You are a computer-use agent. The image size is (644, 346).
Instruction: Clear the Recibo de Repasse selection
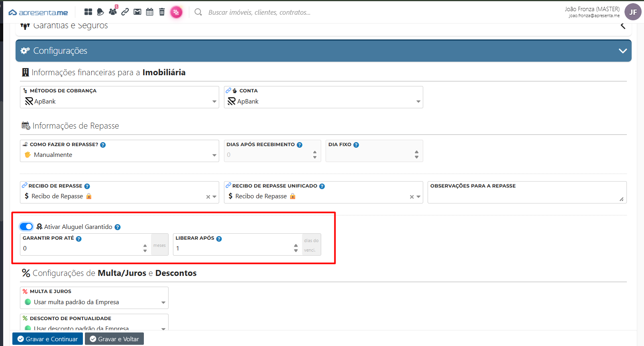208,197
